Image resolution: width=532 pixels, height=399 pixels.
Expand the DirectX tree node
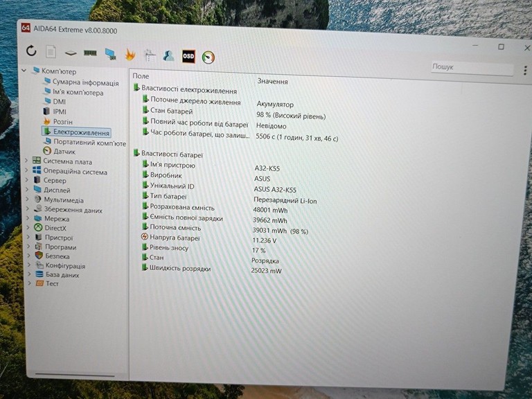(x=28, y=227)
